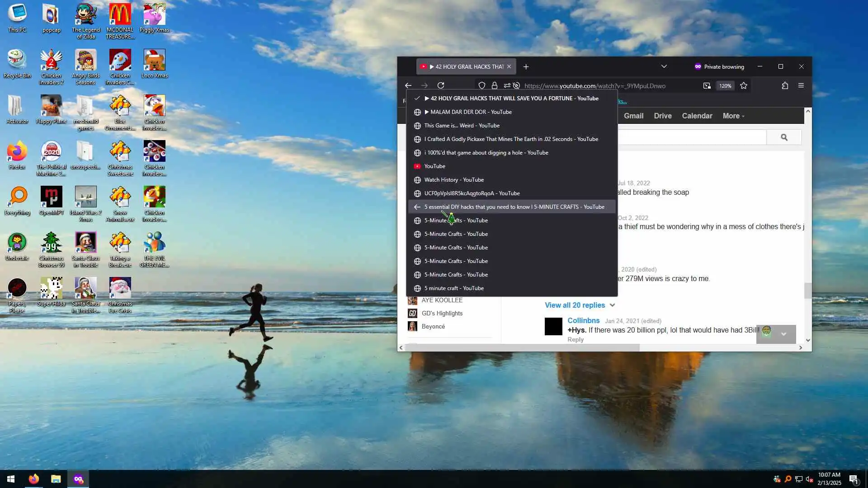Open the Firefox extensions puzzle icon
The image size is (868, 488).
coord(785,85)
